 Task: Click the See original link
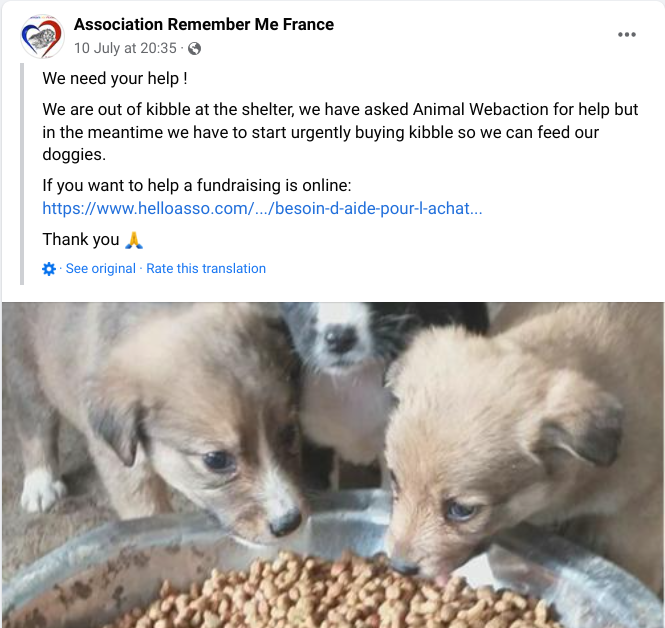point(101,268)
